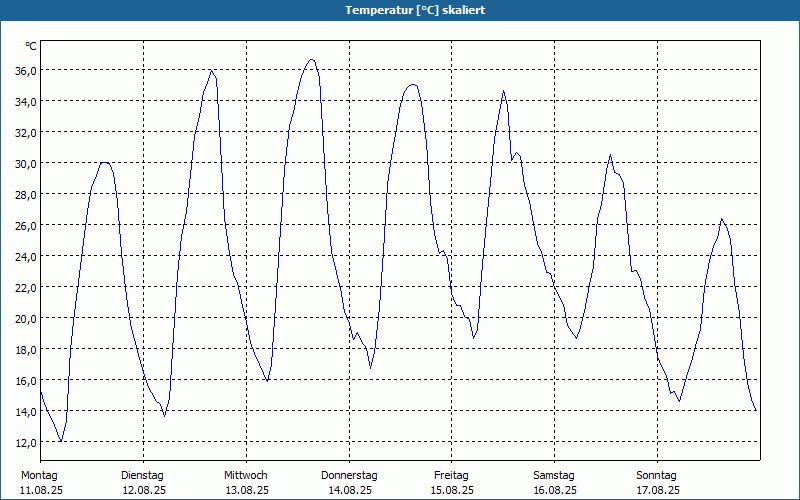Select the 18,0 y-axis label
This screenshot has width=800, height=500.
(x=26, y=350)
